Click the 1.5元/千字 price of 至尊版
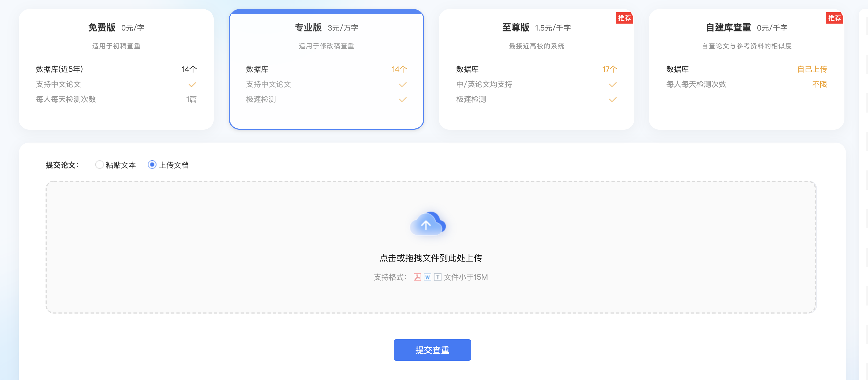Image resolution: width=868 pixels, height=380 pixels. coord(553,28)
